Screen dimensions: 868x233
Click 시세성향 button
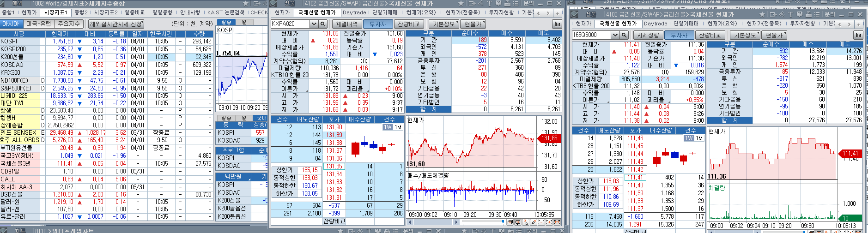coord(648,35)
